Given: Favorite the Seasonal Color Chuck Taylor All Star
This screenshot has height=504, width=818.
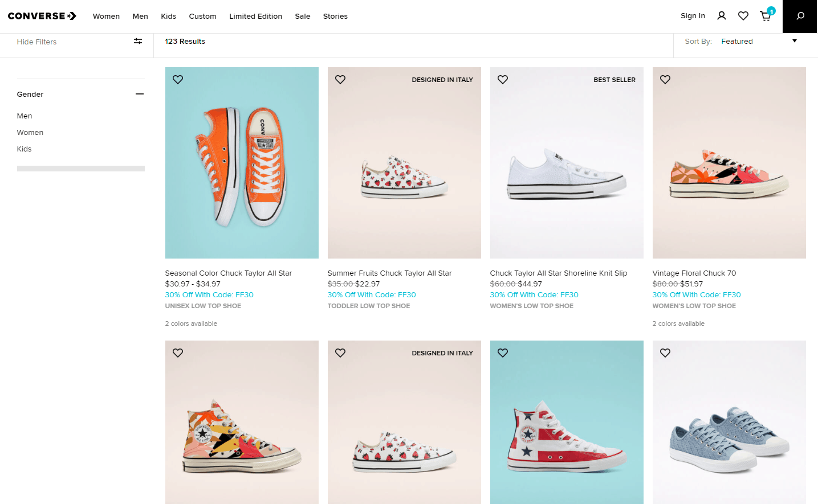Looking at the screenshot, I should pos(178,80).
